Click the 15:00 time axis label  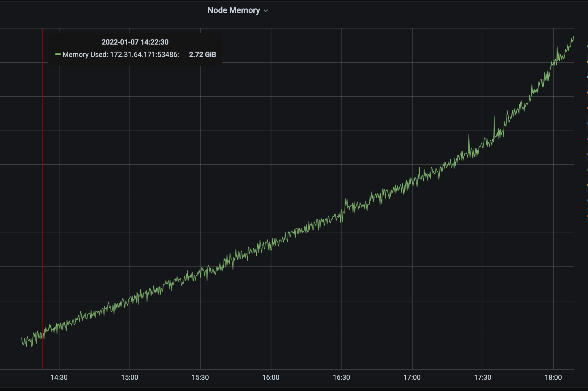(130, 377)
